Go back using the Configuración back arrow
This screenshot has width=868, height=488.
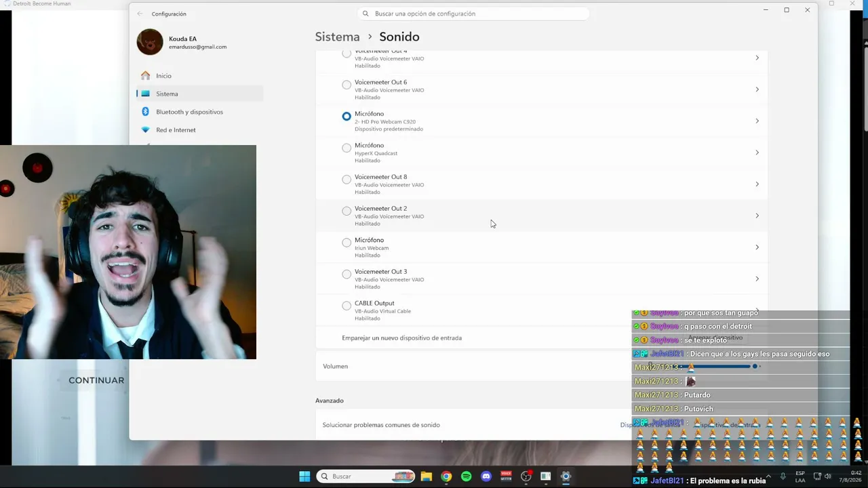140,14
